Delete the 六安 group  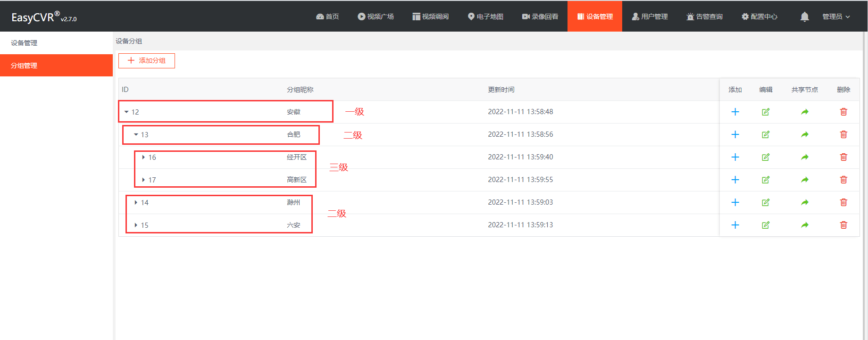coord(843,225)
